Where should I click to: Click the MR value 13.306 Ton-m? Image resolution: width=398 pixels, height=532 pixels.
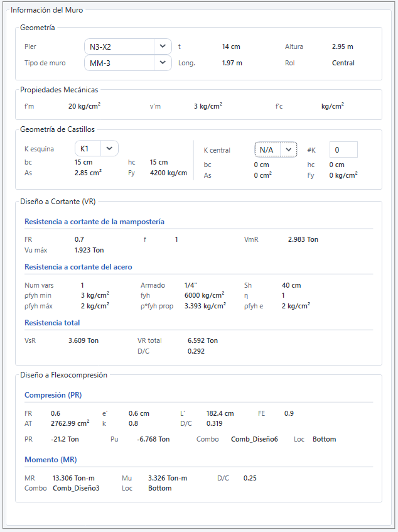coord(73,478)
